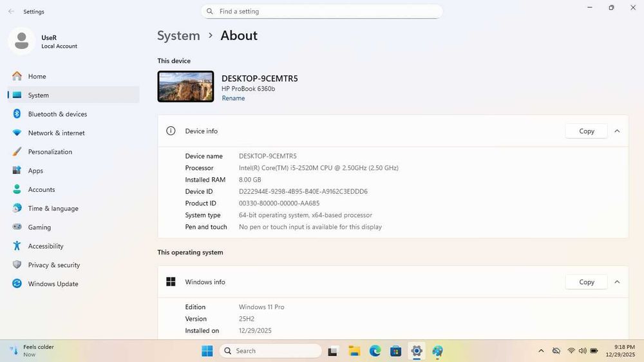Click the Version value 25H2
This screenshot has width=644, height=362.
click(247, 319)
